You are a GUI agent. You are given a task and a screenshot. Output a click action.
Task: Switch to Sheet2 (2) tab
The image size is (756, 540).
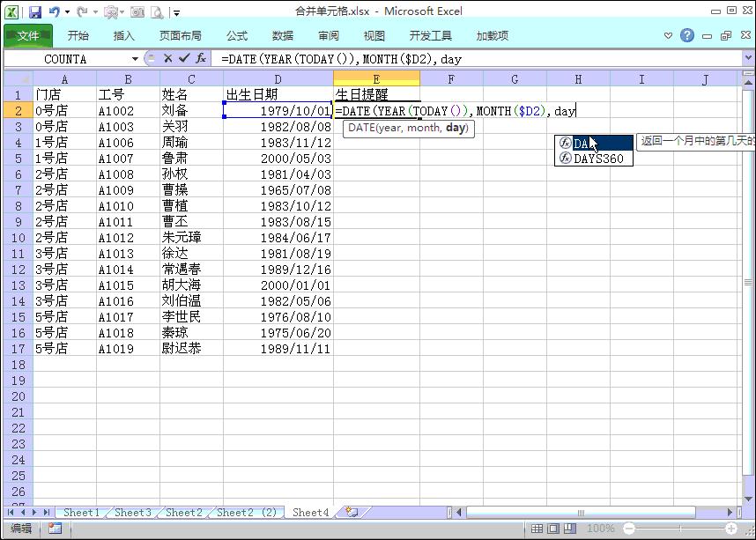coord(247,513)
